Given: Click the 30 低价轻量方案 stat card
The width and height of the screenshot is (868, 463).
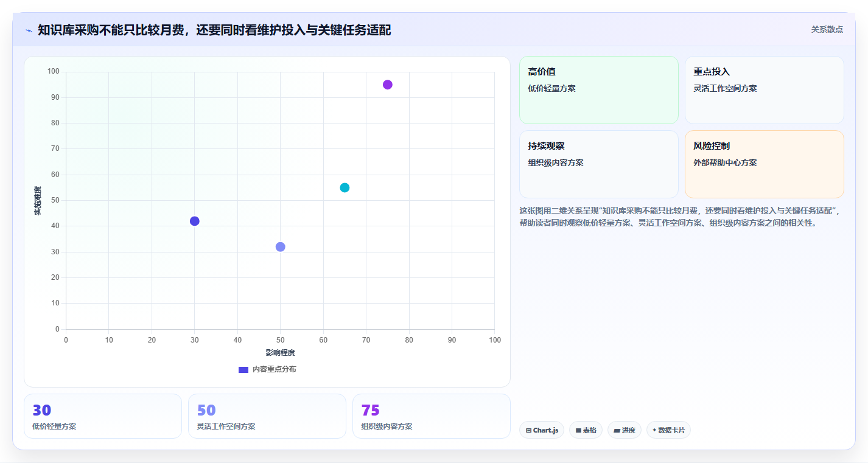Looking at the screenshot, I should [x=103, y=416].
